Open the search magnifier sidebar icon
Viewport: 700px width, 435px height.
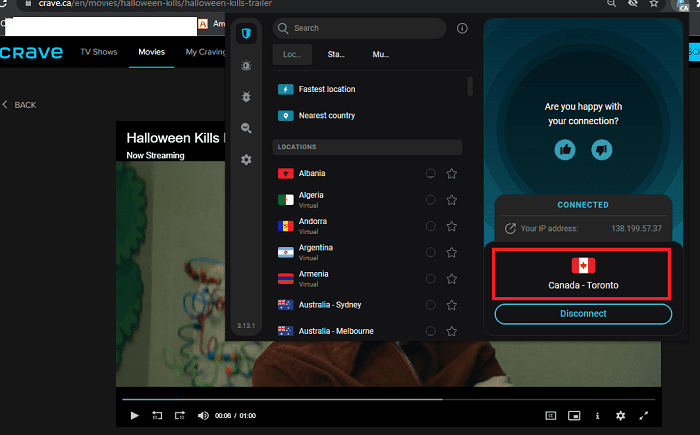246,128
